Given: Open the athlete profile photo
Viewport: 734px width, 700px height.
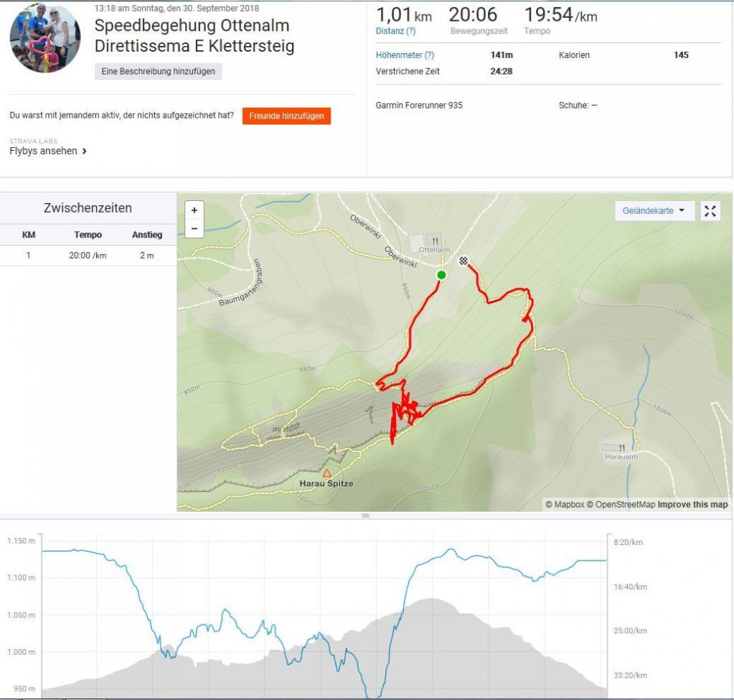Looking at the screenshot, I should 45,38.
